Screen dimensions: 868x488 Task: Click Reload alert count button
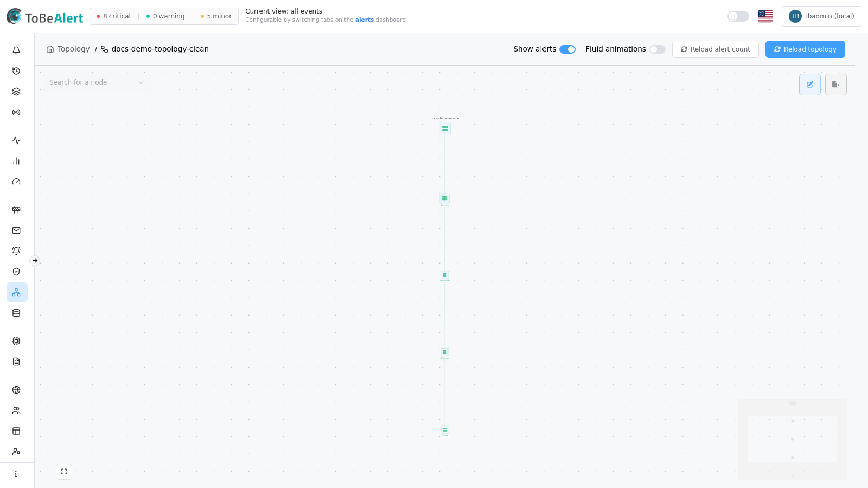pyautogui.click(x=716, y=49)
